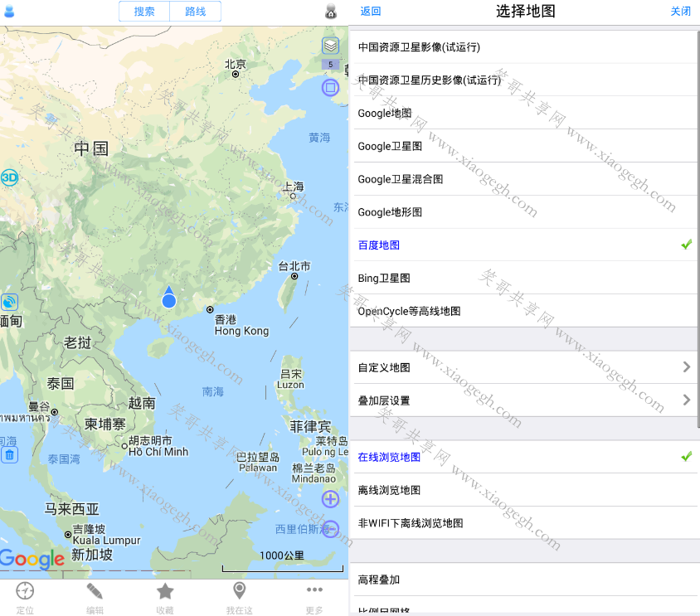Click the settings list scrollbar
The width and height of the screenshot is (700, 616).
pos(698,229)
